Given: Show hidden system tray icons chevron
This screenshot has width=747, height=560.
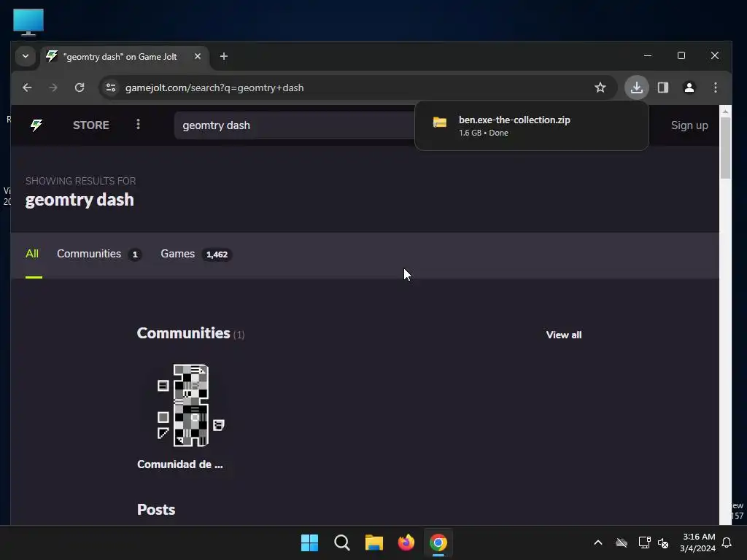Looking at the screenshot, I should (598, 542).
